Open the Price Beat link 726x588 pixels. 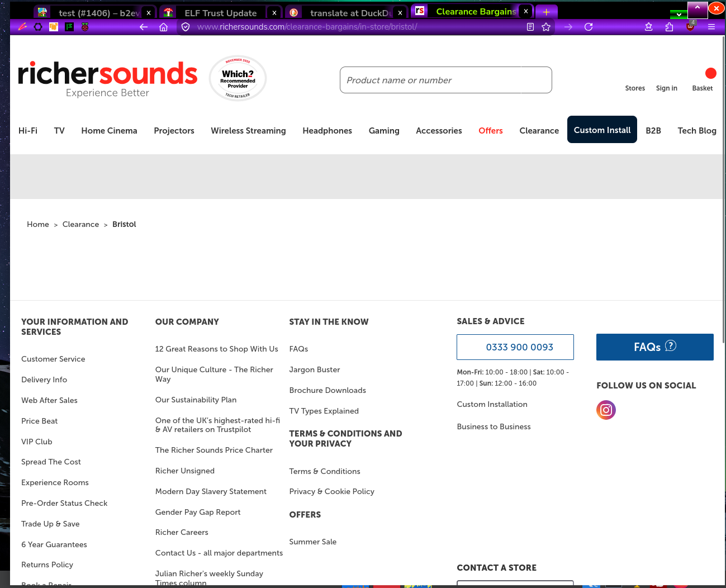[39, 421]
